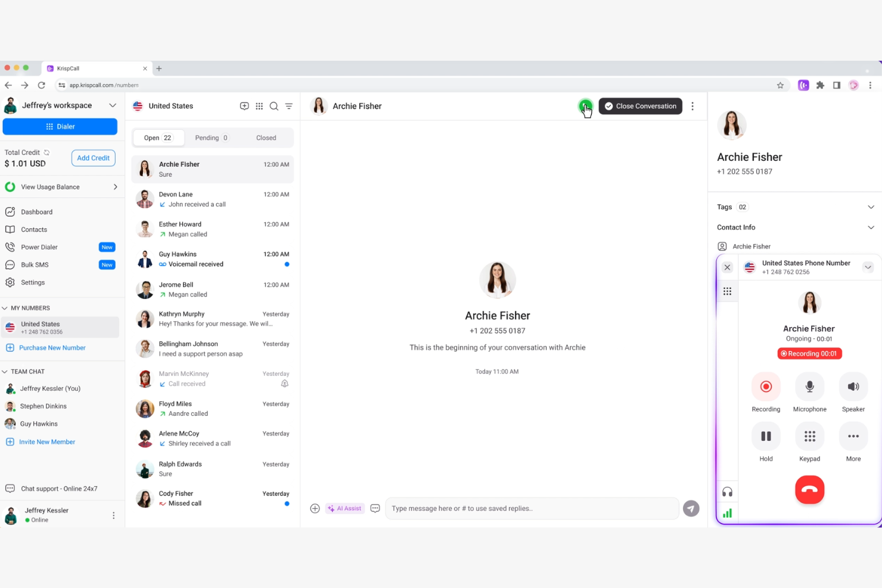Send the message with the arrow icon
Viewport: 882px width, 588px height.
pyautogui.click(x=691, y=508)
